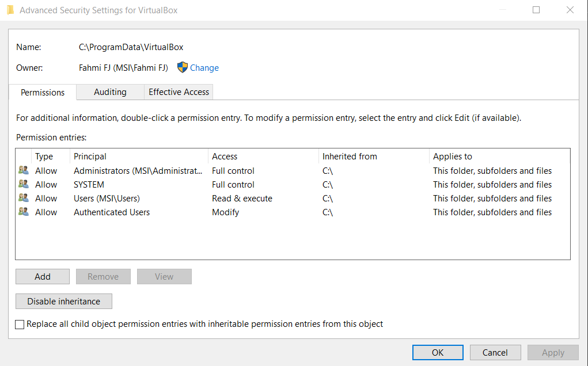Enable Replace all child object permission entries
Viewport: 588px width, 366px height.
coord(20,324)
